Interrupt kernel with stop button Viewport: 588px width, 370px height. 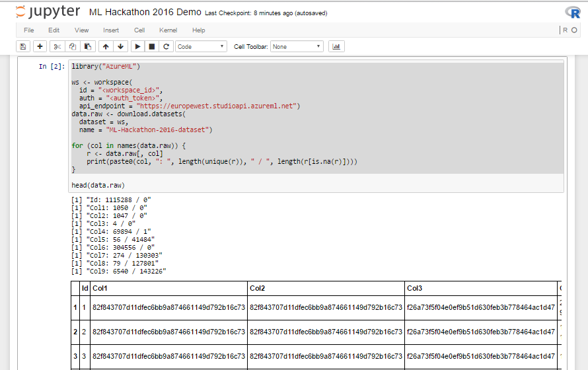[152, 46]
